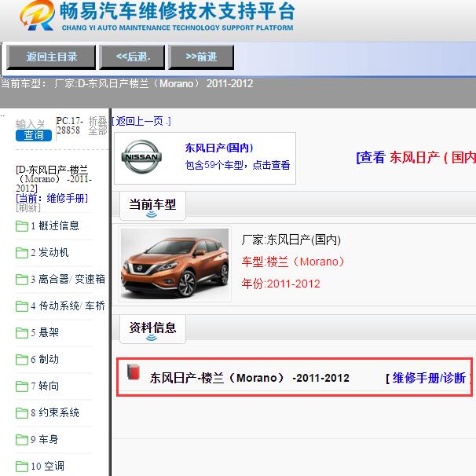Open folder icon for 7 转向
Screen dimensions: 476x476
(x=21, y=386)
